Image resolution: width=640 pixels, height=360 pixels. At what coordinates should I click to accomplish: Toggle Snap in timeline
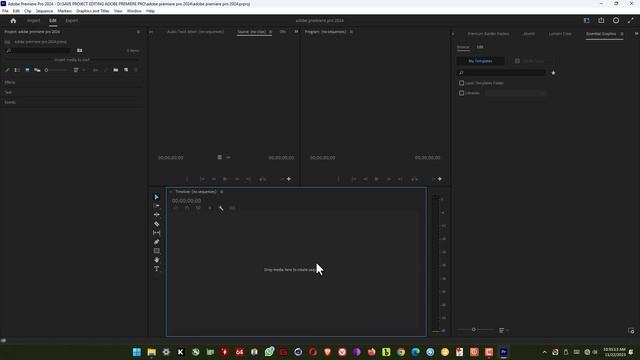pyautogui.click(x=187, y=208)
